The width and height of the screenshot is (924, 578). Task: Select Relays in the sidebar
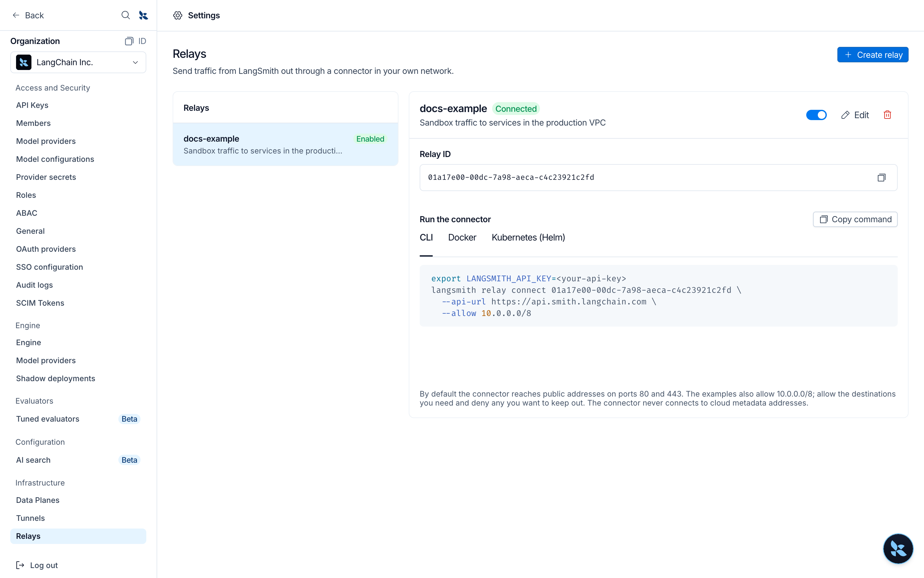coord(78,536)
